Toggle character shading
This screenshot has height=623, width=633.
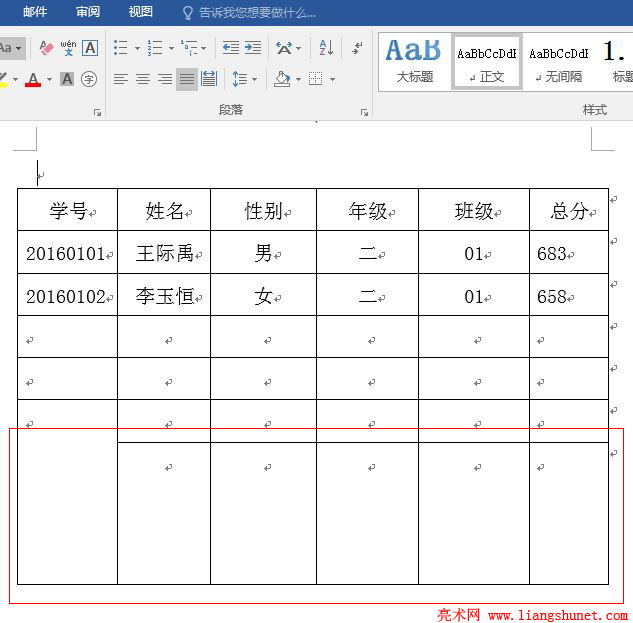[x=67, y=79]
